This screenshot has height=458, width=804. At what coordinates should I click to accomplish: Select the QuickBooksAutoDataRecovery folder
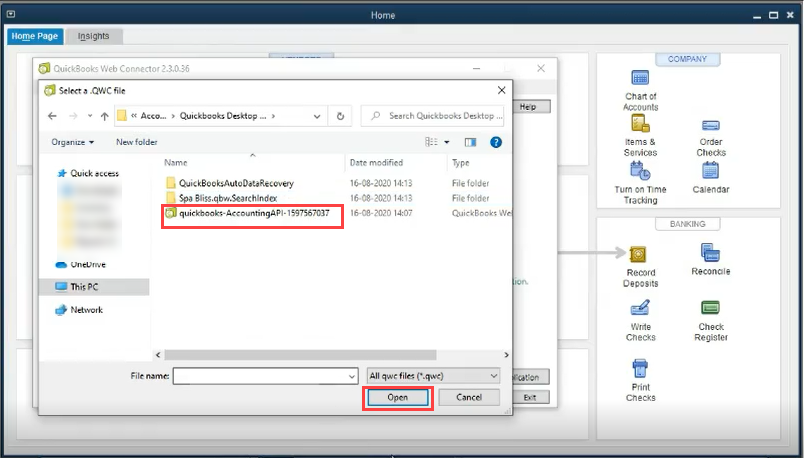(236, 183)
